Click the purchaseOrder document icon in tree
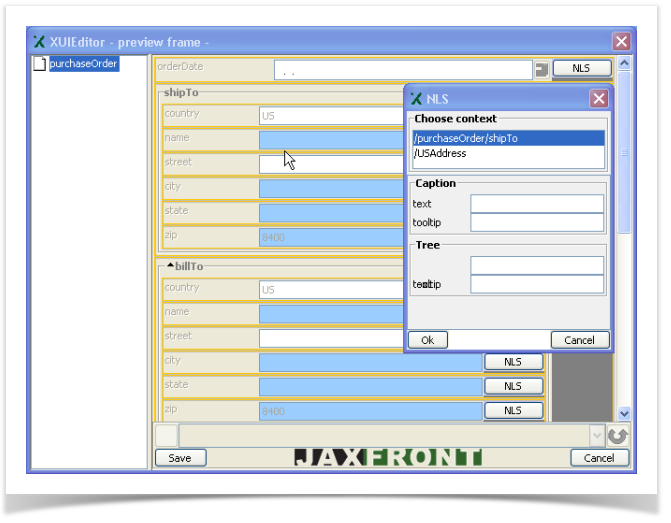Viewport: 671px width, 523px height. click(40, 64)
